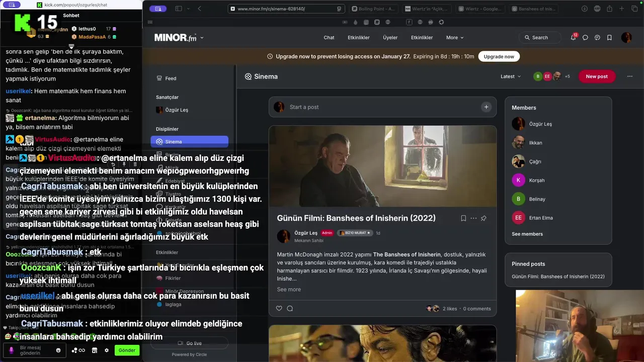Screen dimensions: 644x362
Task: Select Sinema space in sidebar
Action: click(x=189, y=142)
